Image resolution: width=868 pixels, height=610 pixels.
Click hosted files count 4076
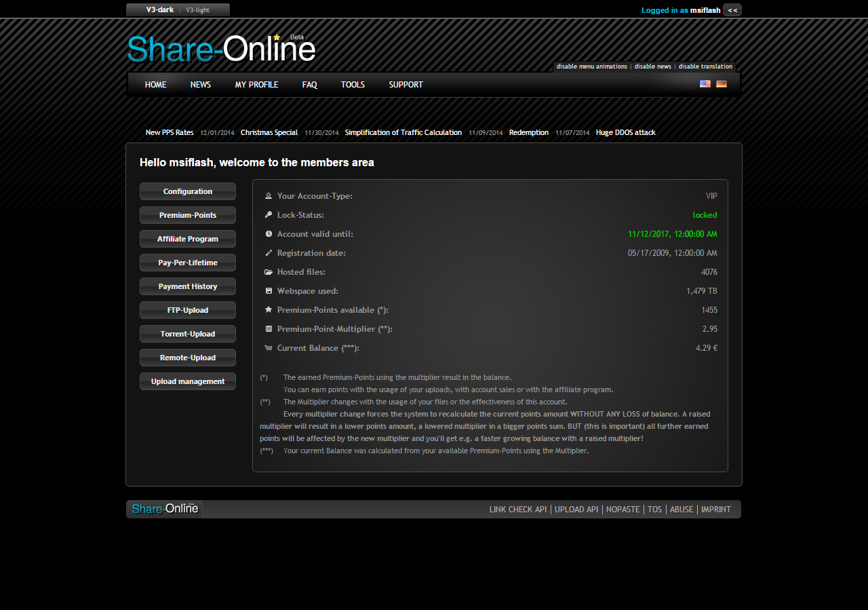pyautogui.click(x=709, y=272)
